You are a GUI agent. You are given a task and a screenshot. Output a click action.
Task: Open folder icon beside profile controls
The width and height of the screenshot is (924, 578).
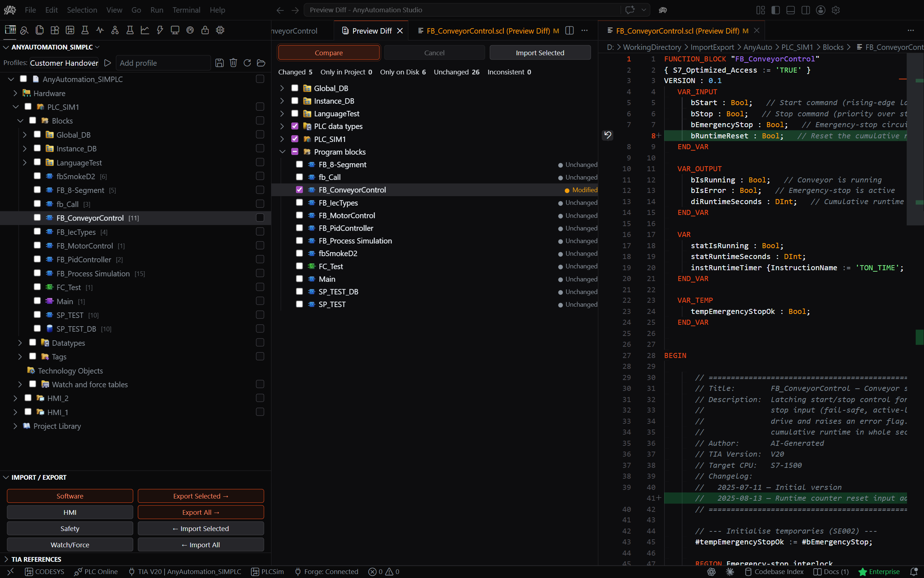[x=261, y=63]
